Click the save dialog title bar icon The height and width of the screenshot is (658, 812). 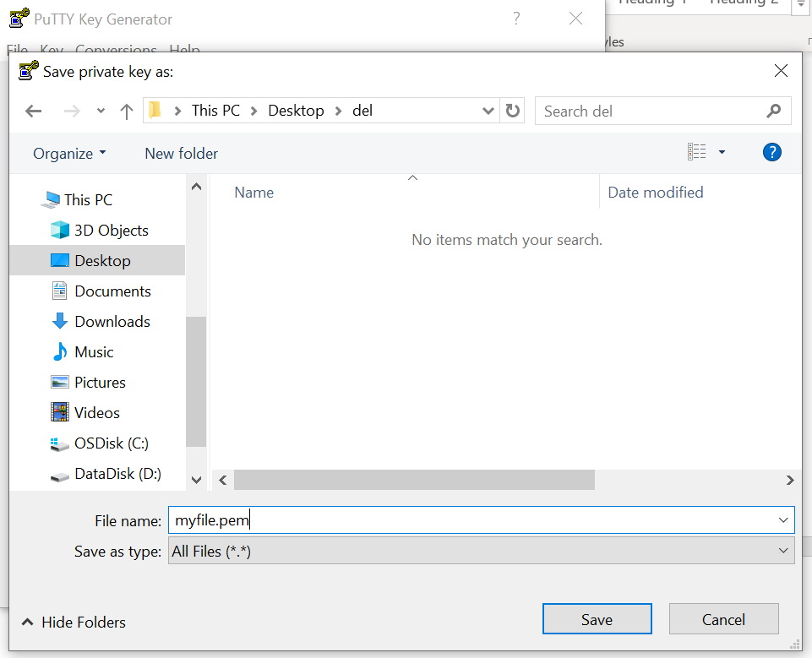pyautogui.click(x=29, y=70)
